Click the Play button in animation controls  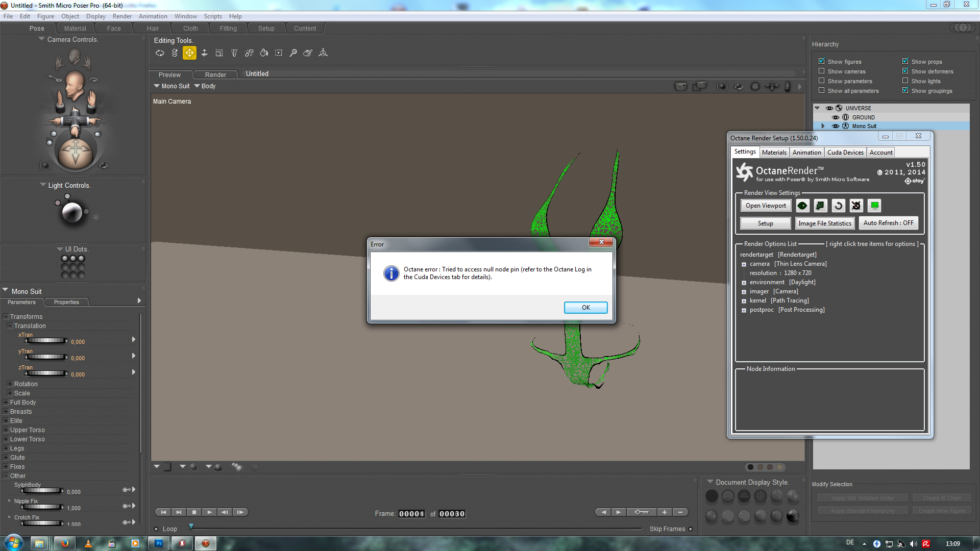[209, 512]
